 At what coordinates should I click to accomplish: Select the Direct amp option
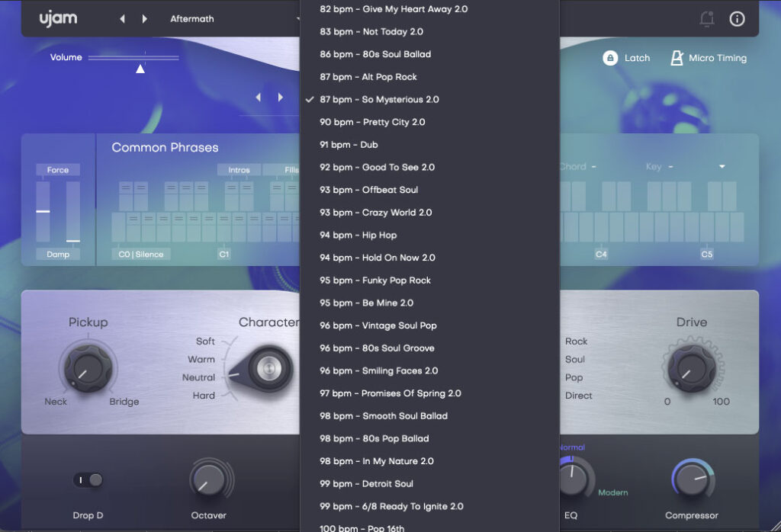coord(579,396)
